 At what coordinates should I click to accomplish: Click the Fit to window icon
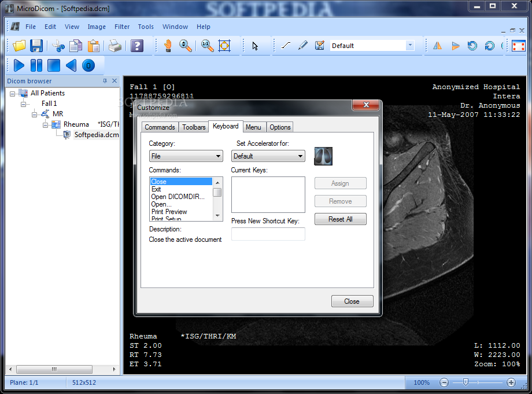pos(224,46)
